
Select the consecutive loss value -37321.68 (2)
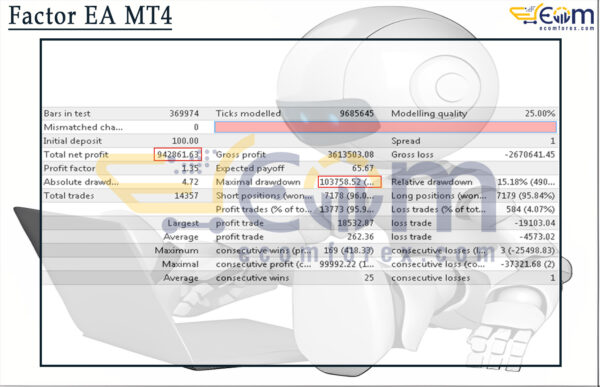(528, 264)
